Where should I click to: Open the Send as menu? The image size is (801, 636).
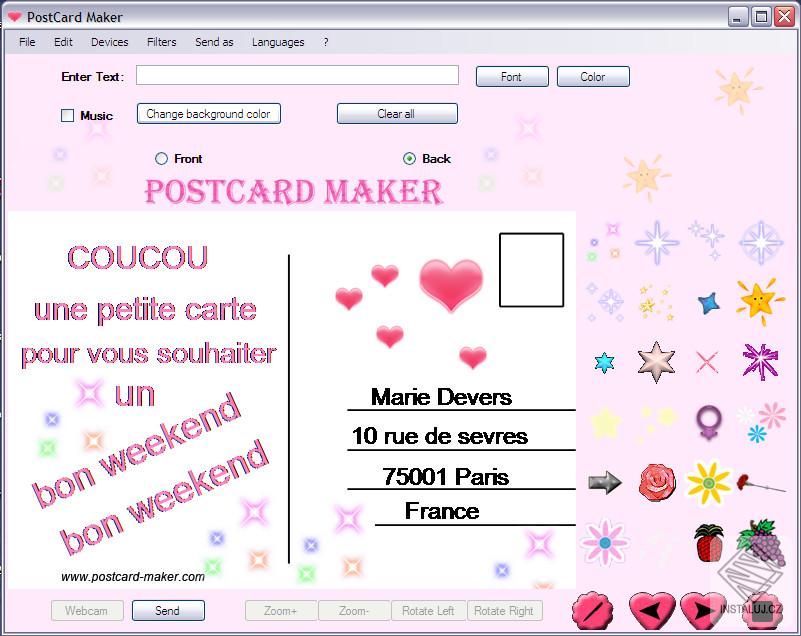(214, 42)
